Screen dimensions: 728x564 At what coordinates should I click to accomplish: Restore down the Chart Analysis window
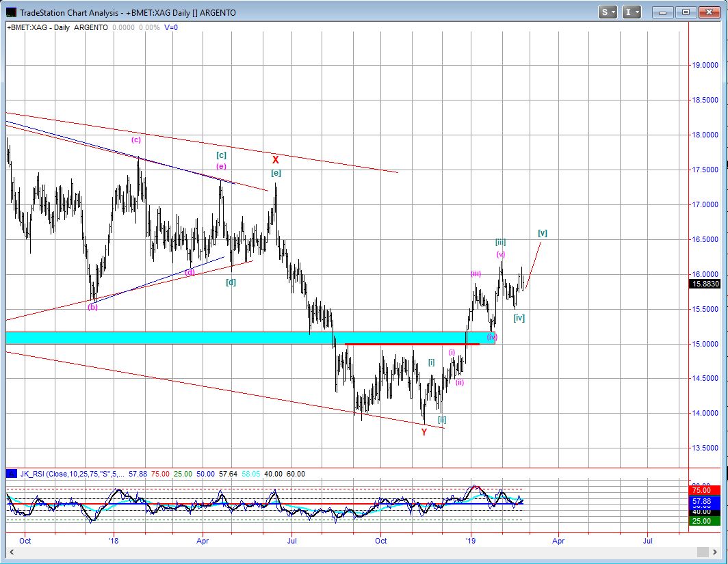pos(686,12)
